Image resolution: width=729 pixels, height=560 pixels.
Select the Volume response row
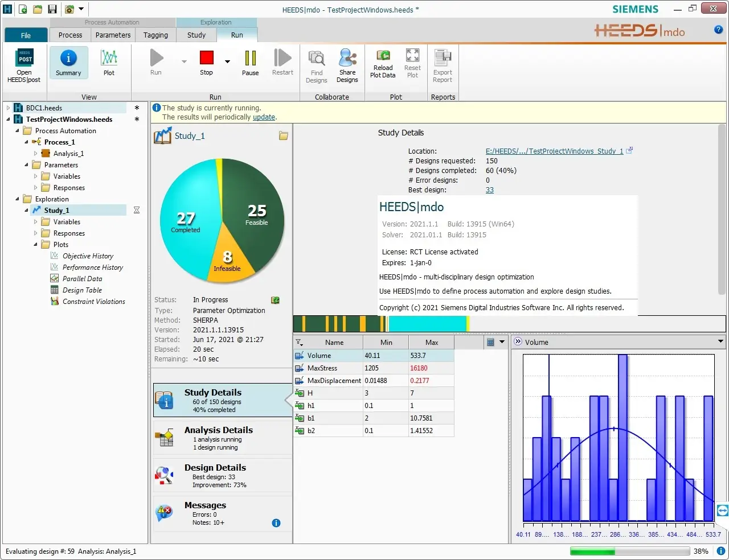pos(374,356)
